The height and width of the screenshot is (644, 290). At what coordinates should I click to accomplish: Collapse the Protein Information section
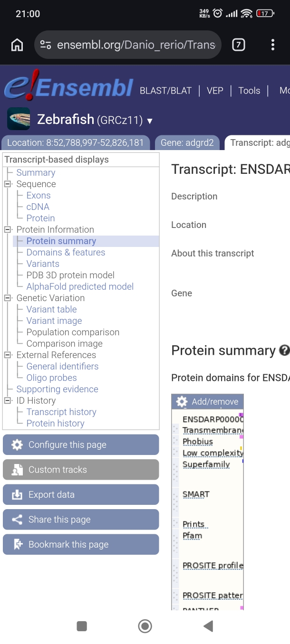[x=8, y=229]
